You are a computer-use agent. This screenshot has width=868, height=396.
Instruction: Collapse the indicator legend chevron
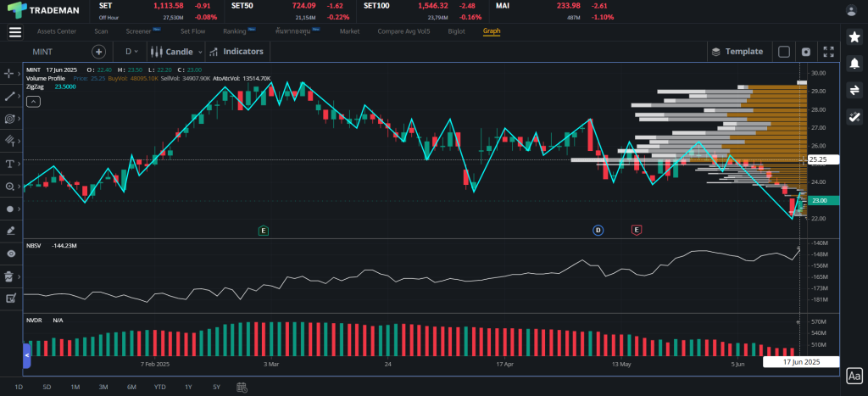tap(33, 102)
